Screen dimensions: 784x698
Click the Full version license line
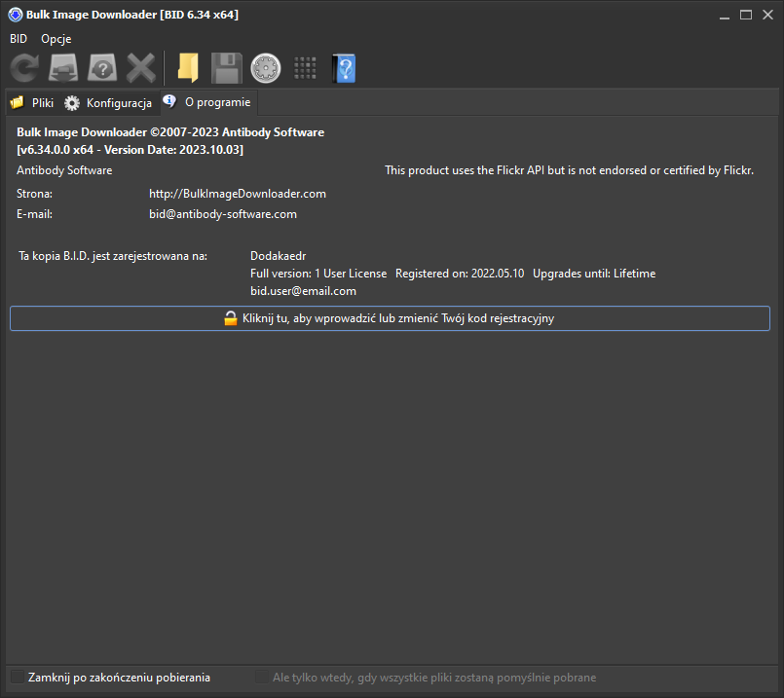click(x=453, y=274)
